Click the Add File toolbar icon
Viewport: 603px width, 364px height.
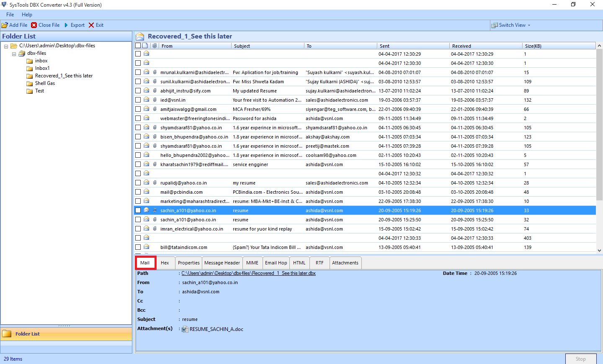5,25
